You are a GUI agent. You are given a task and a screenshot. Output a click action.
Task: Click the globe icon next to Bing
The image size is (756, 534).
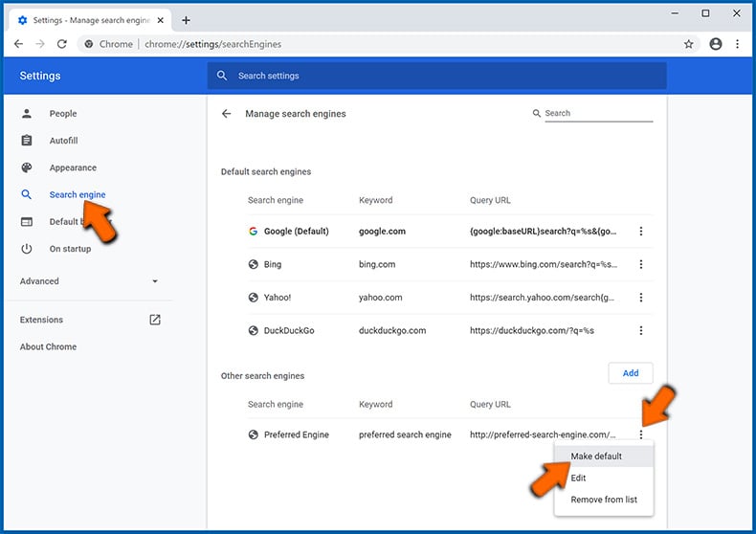click(254, 264)
